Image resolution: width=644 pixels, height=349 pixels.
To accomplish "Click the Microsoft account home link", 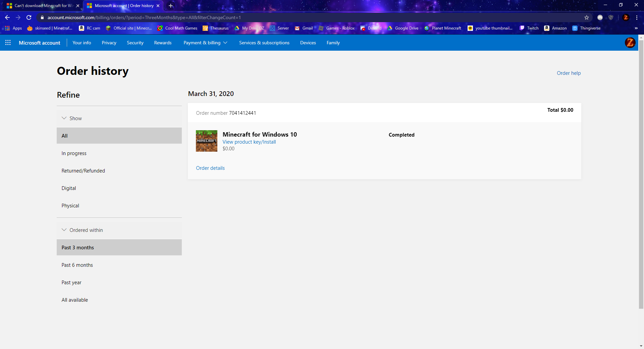I will click(x=40, y=43).
